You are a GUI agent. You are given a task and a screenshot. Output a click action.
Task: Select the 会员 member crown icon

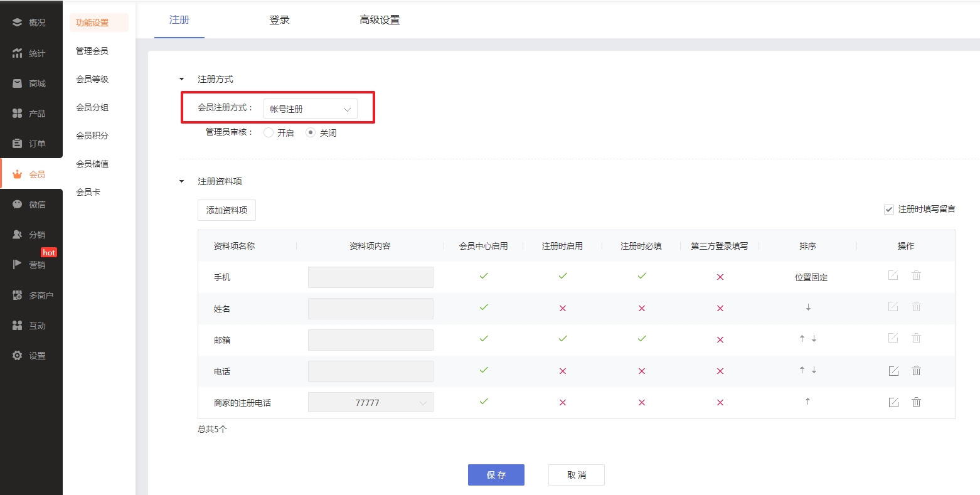point(17,174)
